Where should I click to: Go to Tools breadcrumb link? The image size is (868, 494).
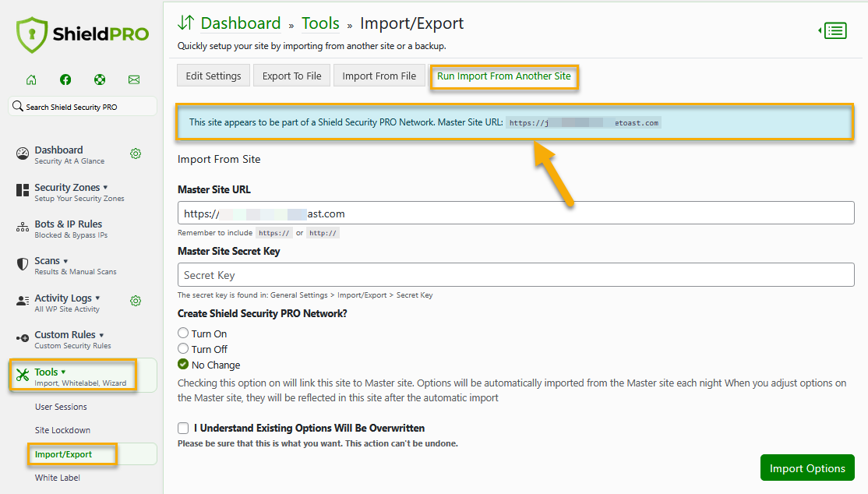point(320,23)
